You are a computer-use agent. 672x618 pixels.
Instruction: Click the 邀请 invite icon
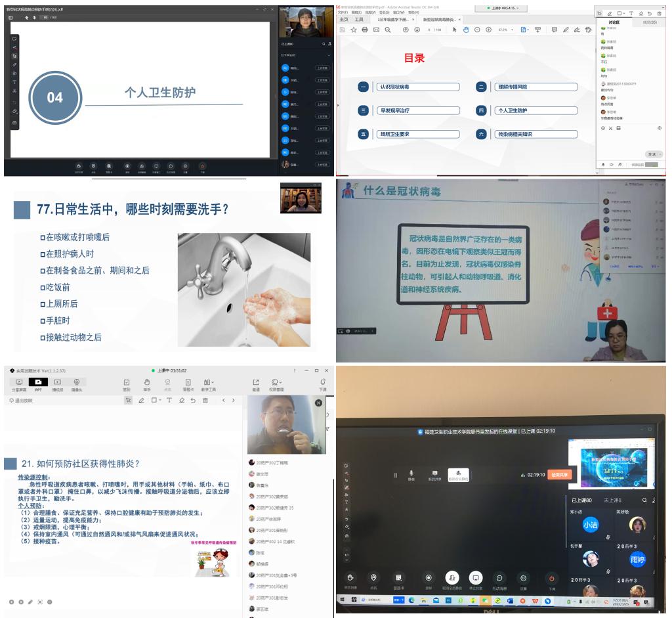click(256, 382)
